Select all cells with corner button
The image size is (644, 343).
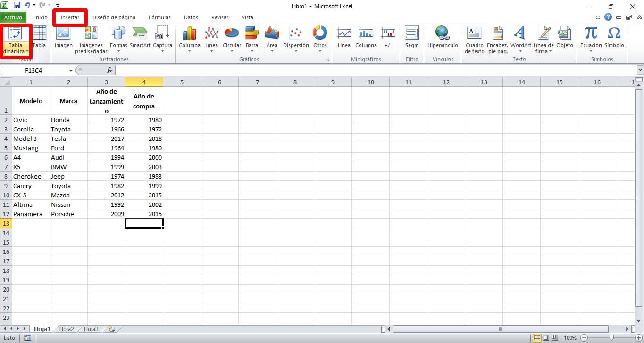coord(6,82)
